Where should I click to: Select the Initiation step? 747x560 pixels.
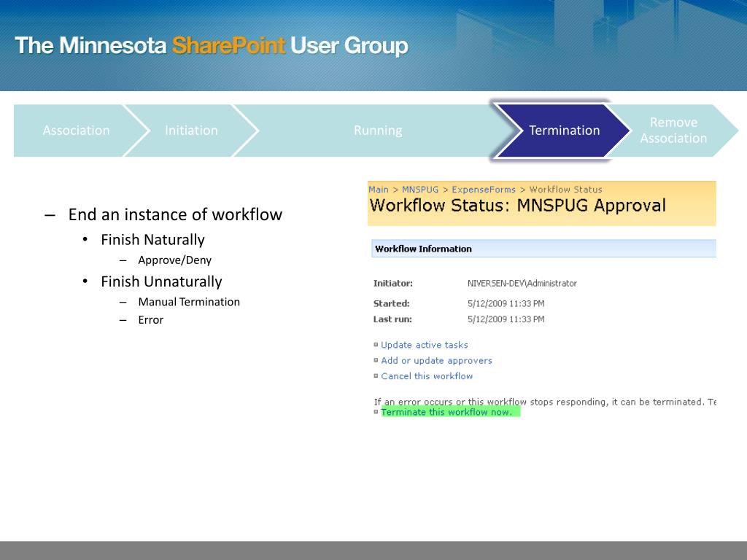(x=191, y=131)
